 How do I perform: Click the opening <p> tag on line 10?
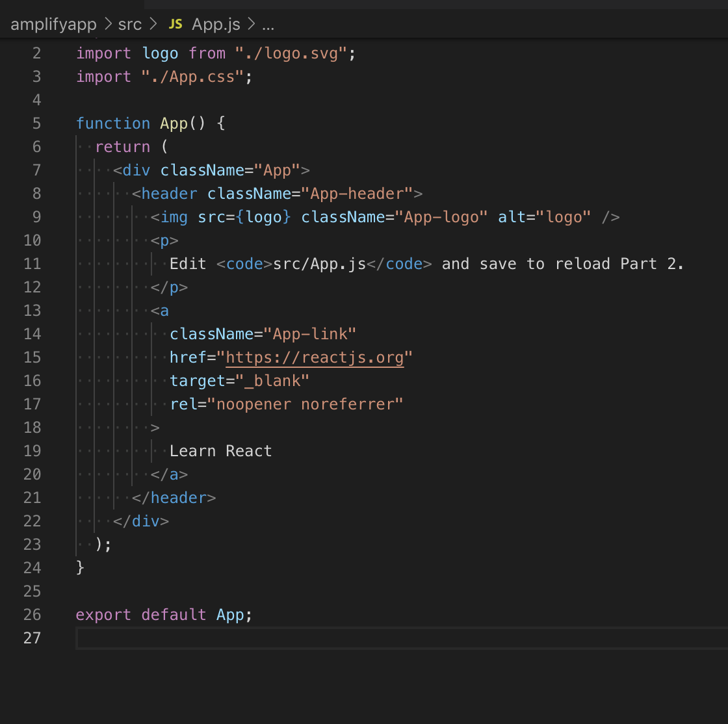tap(164, 240)
